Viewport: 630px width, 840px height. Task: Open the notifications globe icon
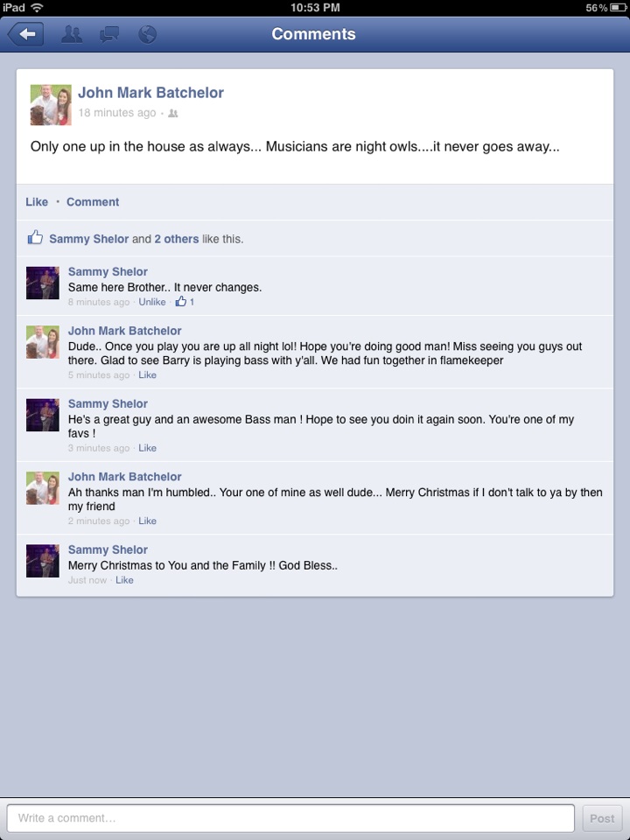pos(147,34)
